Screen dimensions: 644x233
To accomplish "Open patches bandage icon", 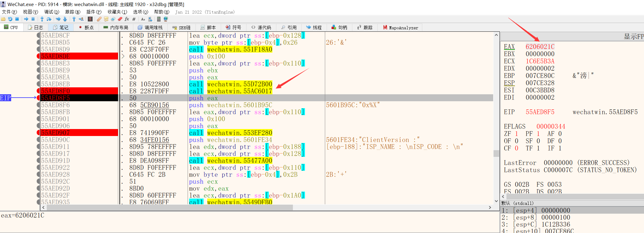I will [x=99, y=19].
